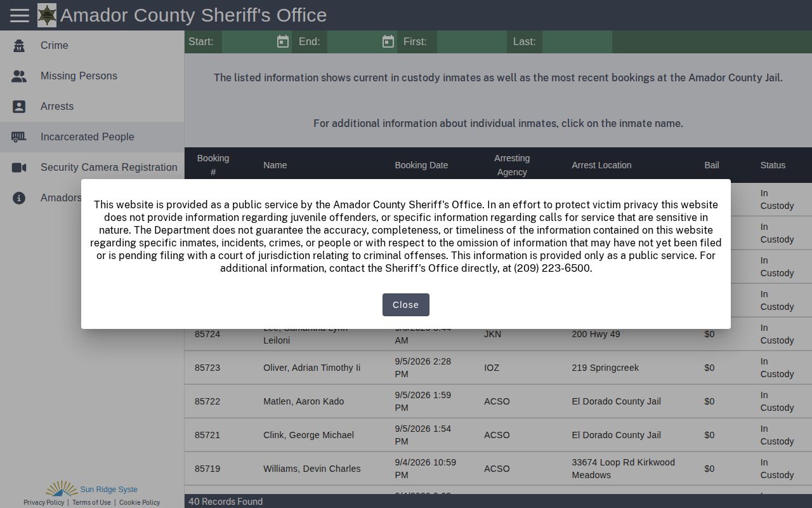Open the Start date calendar picker
The width and height of the screenshot is (812, 508).
[x=283, y=42]
